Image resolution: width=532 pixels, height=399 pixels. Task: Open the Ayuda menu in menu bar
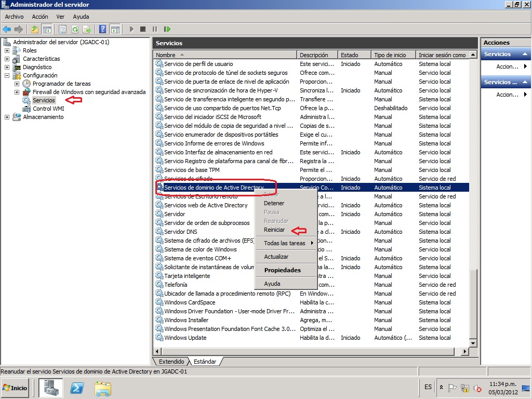coord(81,17)
